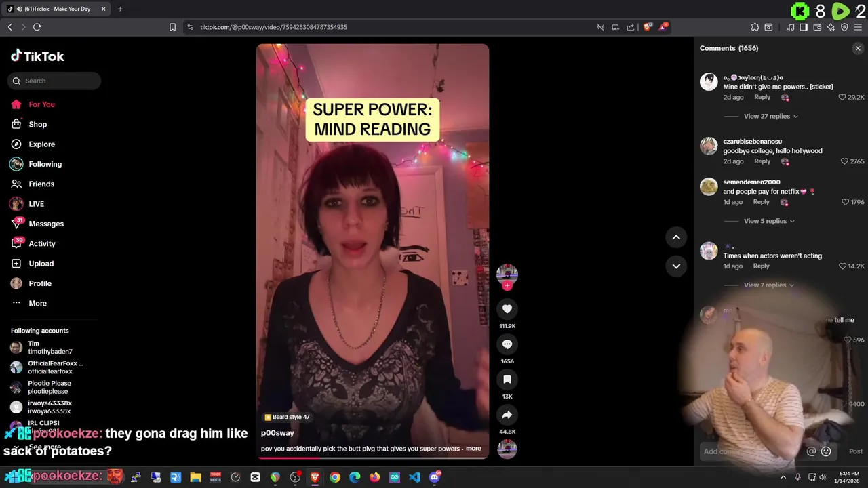The image size is (868, 488).
Task: Open a new browser tab
Action: click(x=120, y=9)
